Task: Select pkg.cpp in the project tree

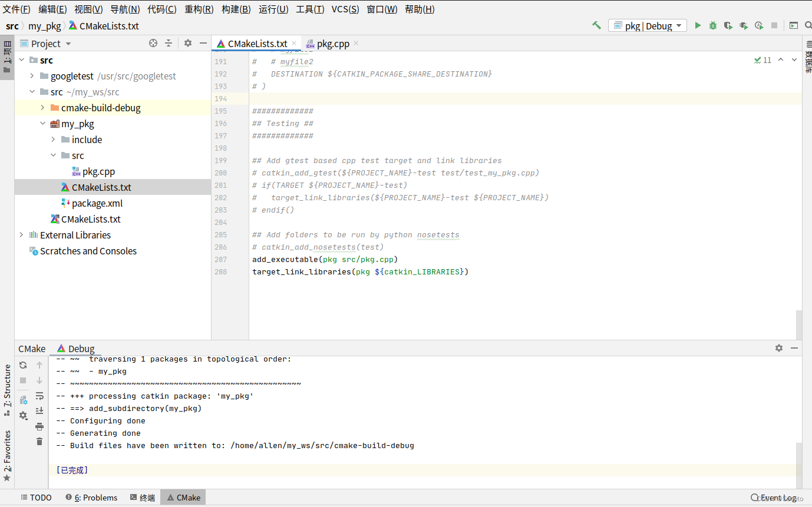Action: (98, 171)
